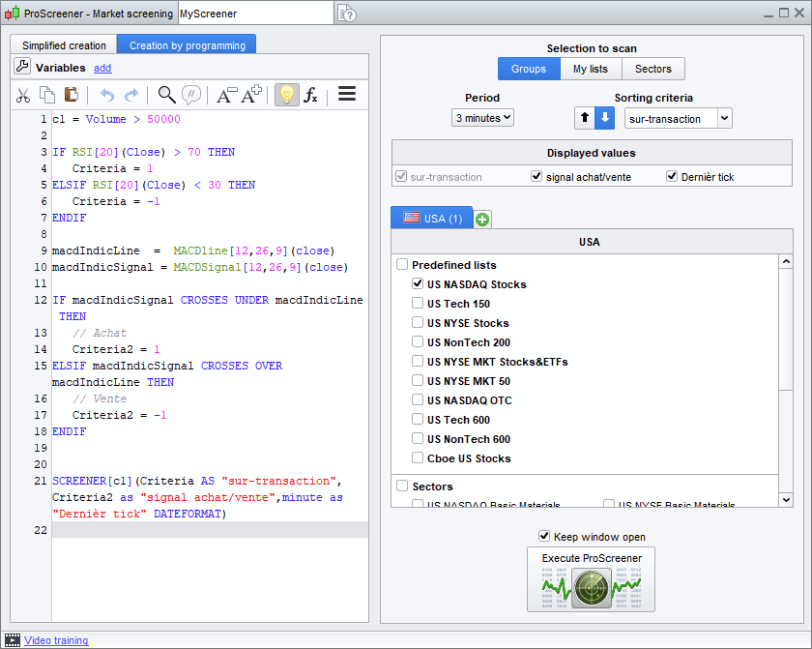Select the Sectors selection tab
Screen dimensions: 812x649
[x=652, y=70]
